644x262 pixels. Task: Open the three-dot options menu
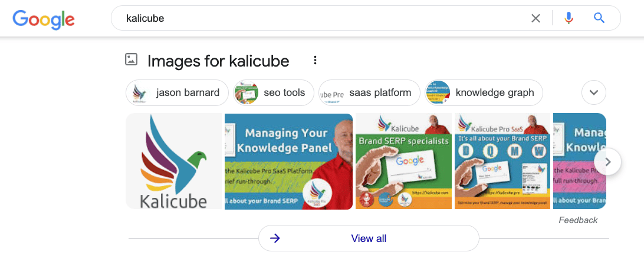[x=315, y=60]
